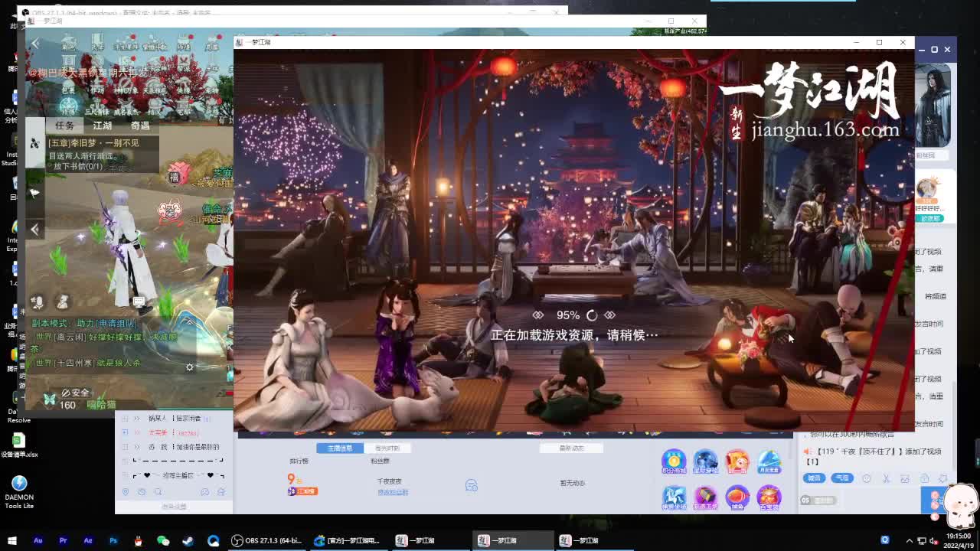
Task: Open Adobe Photoshop from the taskbar
Action: tap(113, 540)
